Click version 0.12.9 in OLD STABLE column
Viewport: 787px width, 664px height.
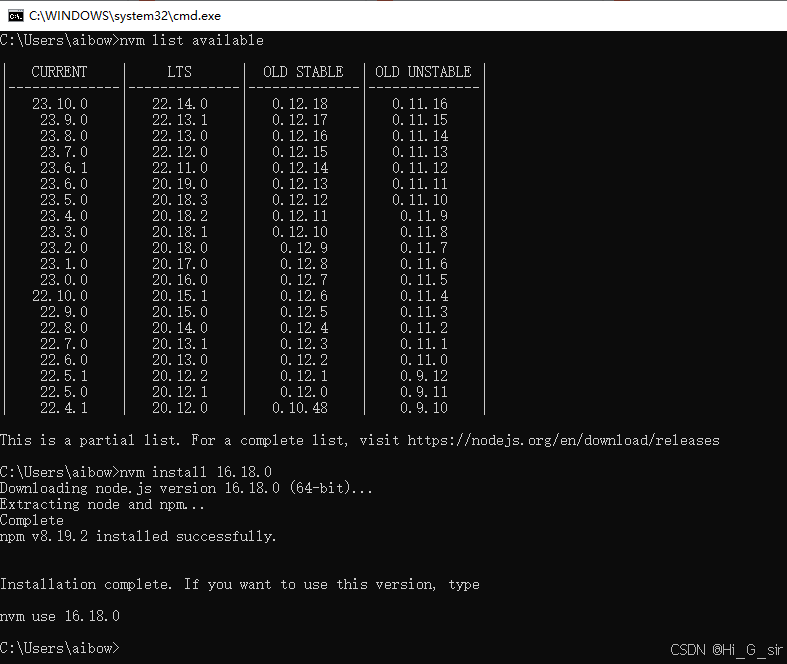(x=304, y=248)
